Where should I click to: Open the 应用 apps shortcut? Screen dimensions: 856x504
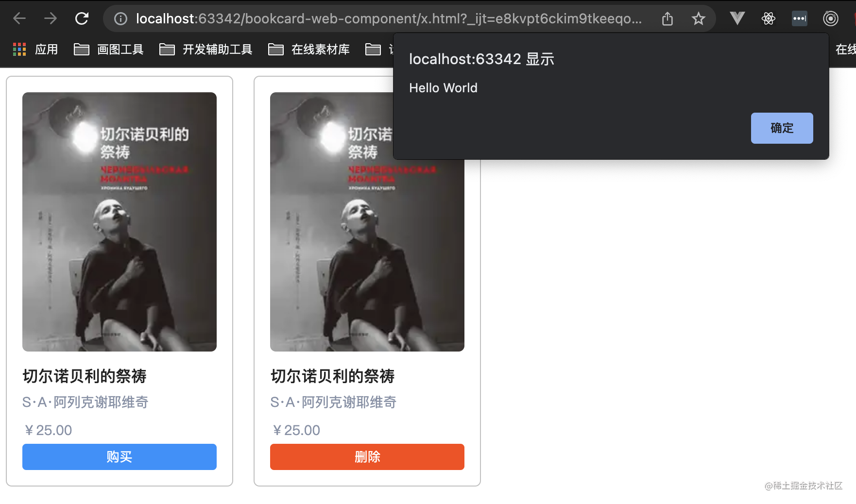35,49
